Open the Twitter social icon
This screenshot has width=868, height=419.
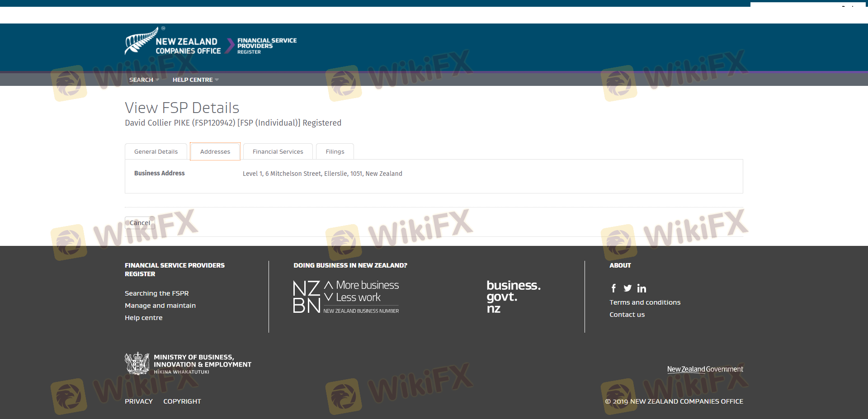[627, 288]
